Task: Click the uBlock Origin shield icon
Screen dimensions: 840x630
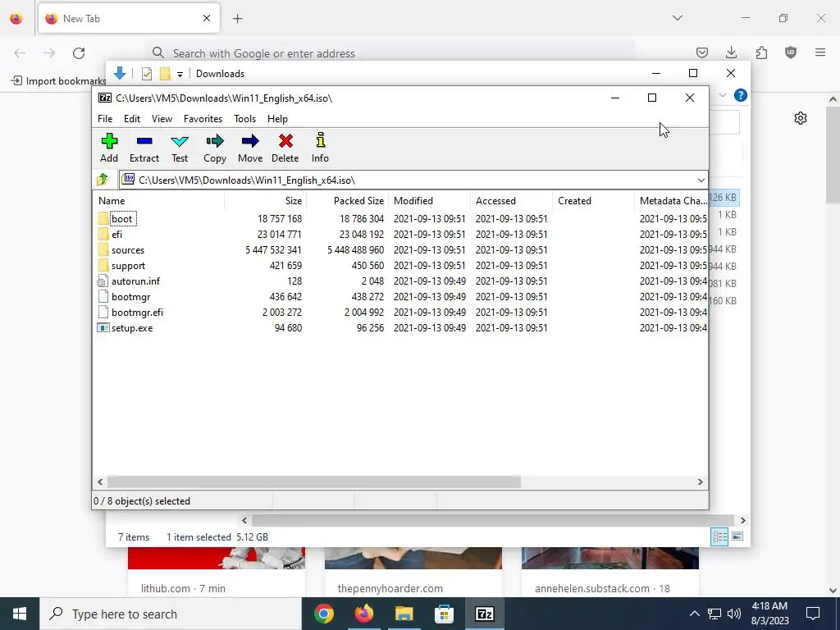Action: tap(791, 52)
